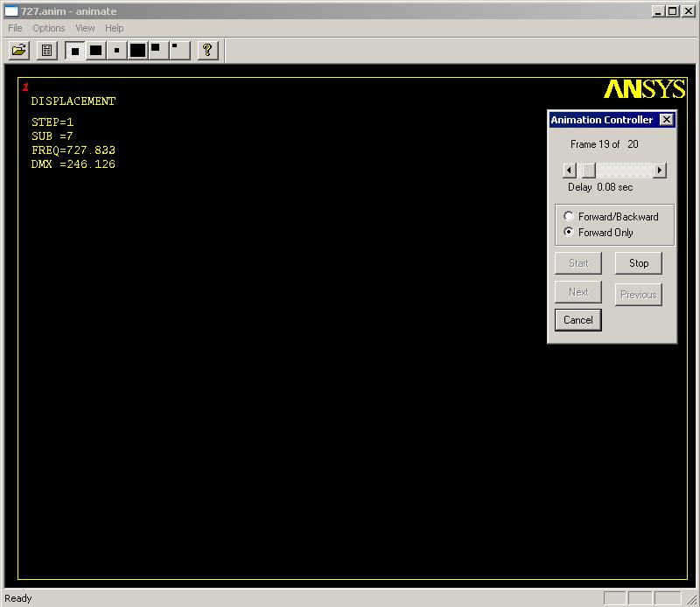
Task: Cancel the Animation Controller dialog
Action: click(578, 320)
